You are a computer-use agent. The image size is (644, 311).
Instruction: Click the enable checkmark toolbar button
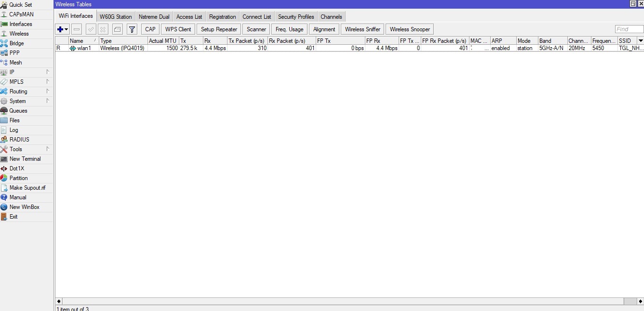[91, 29]
